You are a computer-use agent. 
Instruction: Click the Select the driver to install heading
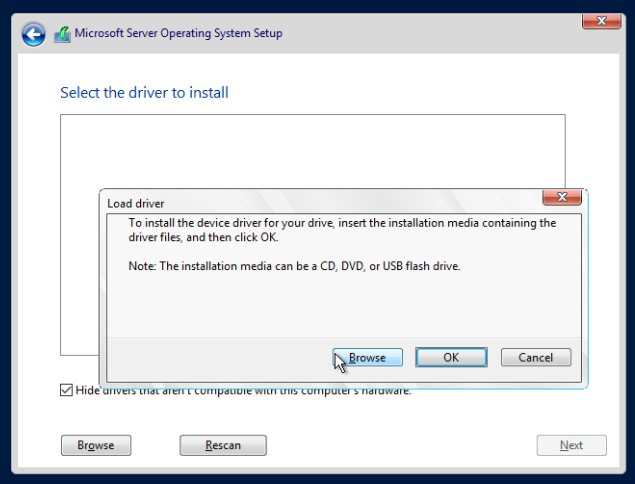click(144, 93)
